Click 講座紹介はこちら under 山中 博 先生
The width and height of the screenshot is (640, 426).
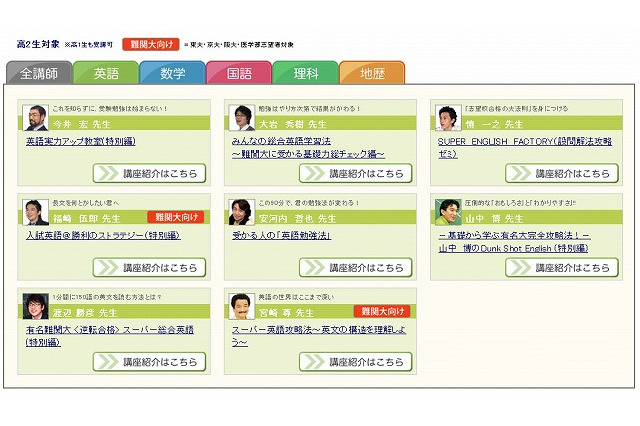coord(562,268)
